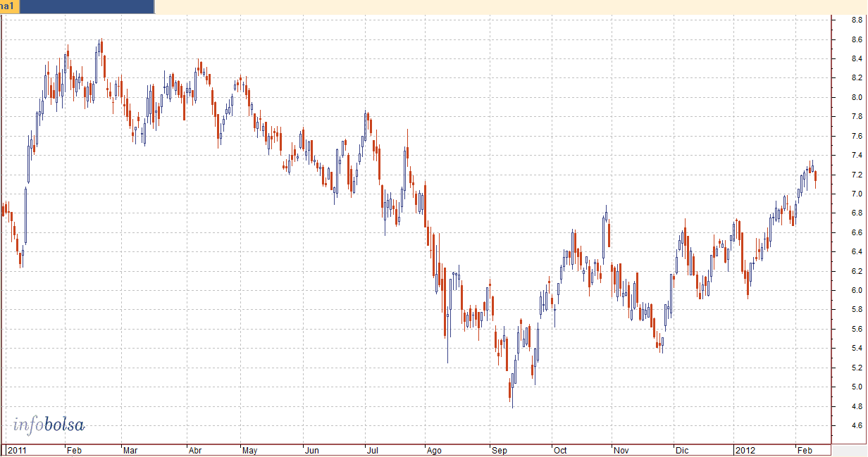
Task: Click the '2011' date axis label
Action: pos(16,449)
